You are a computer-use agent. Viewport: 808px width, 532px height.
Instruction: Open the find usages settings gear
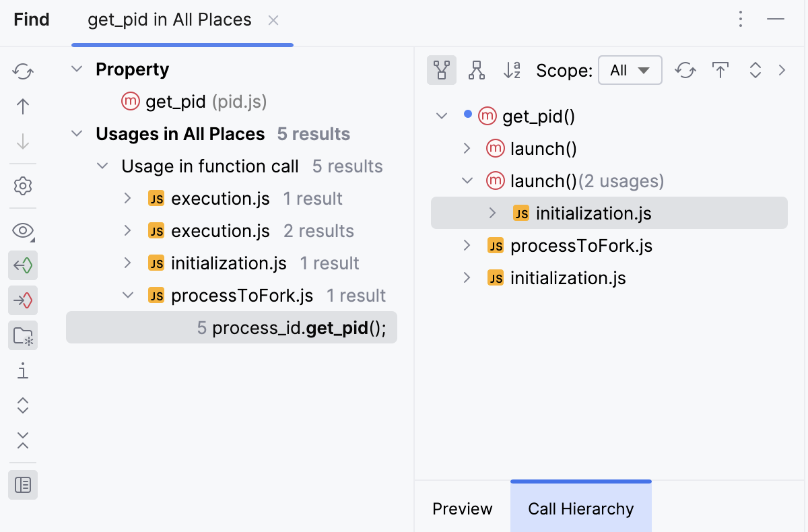(23, 187)
